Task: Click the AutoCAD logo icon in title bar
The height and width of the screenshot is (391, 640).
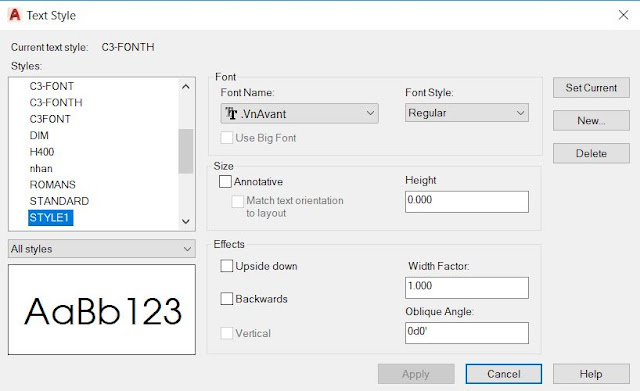Action: 15,15
